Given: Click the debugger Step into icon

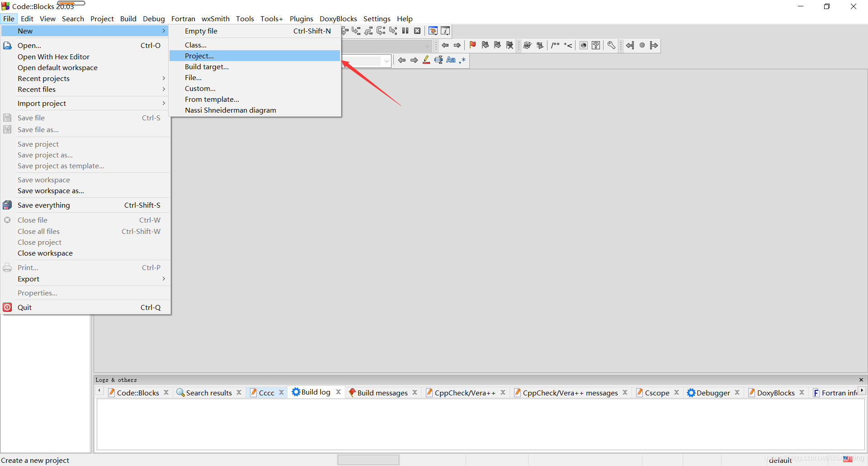Looking at the screenshot, I should click(356, 31).
